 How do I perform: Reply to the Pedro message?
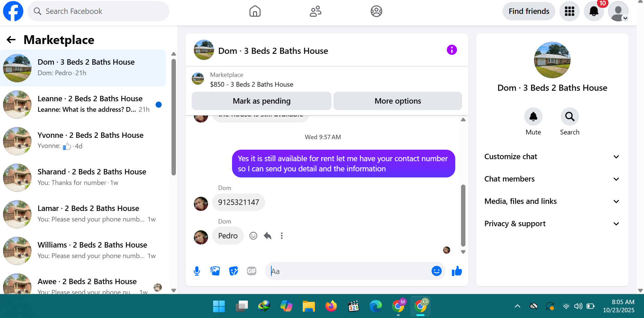(x=268, y=236)
